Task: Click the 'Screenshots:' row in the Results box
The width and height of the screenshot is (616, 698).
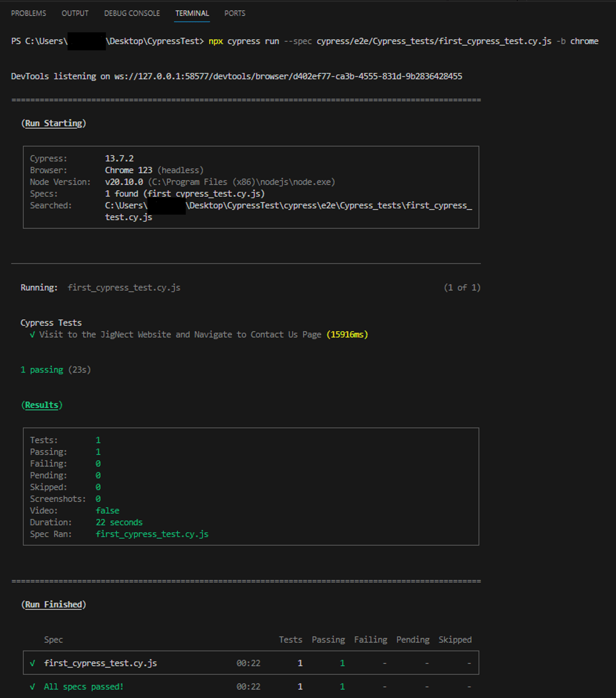Action: (x=65, y=499)
